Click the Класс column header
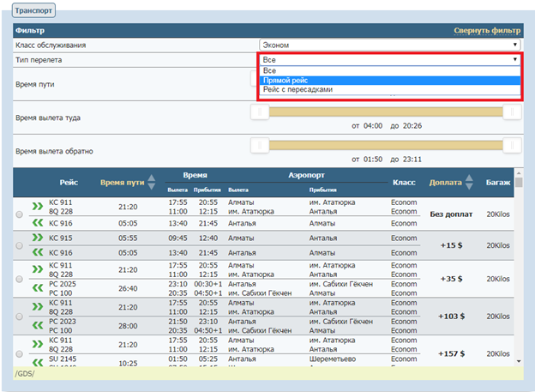The height and width of the screenshot is (392, 535). (x=404, y=183)
